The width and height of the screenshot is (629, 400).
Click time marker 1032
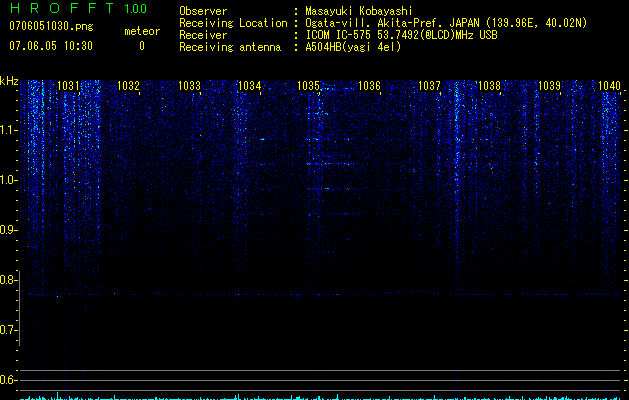click(x=128, y=85)
